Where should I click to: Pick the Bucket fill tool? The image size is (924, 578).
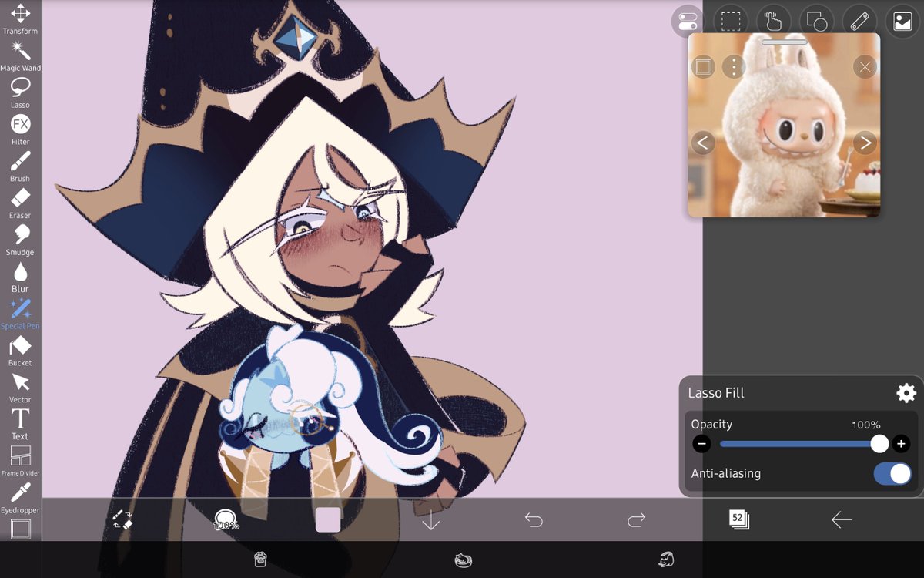point(20,351)
